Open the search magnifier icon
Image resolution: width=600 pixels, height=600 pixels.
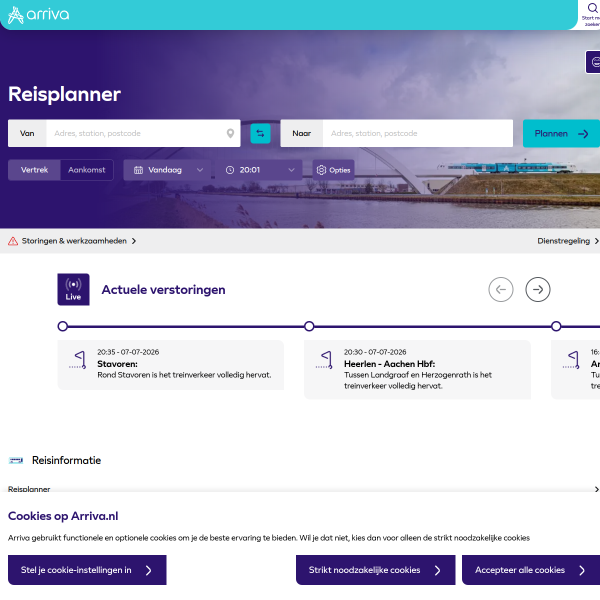(592, 8)
